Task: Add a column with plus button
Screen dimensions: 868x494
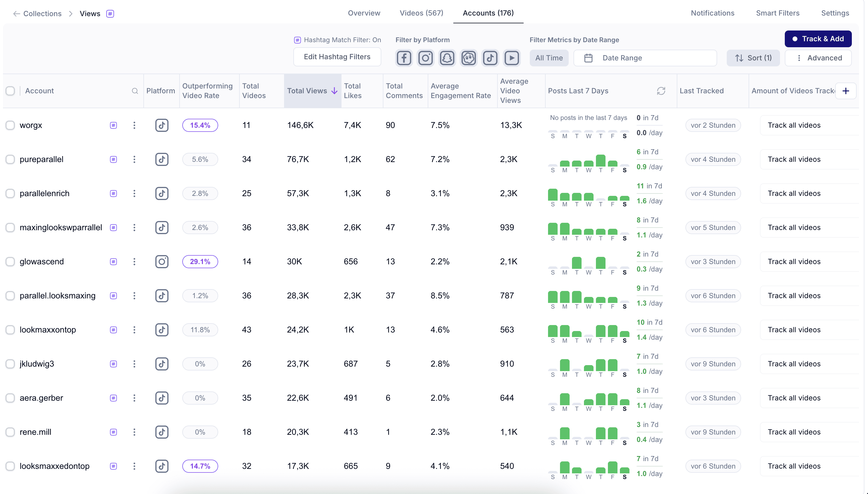Action: tap(846, 91)
